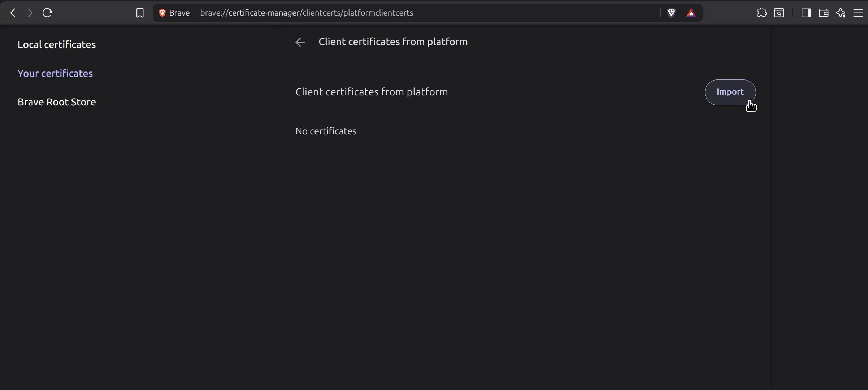868x390 pixels.
Task: Click page back arrow beside heading
Action: 300,42
